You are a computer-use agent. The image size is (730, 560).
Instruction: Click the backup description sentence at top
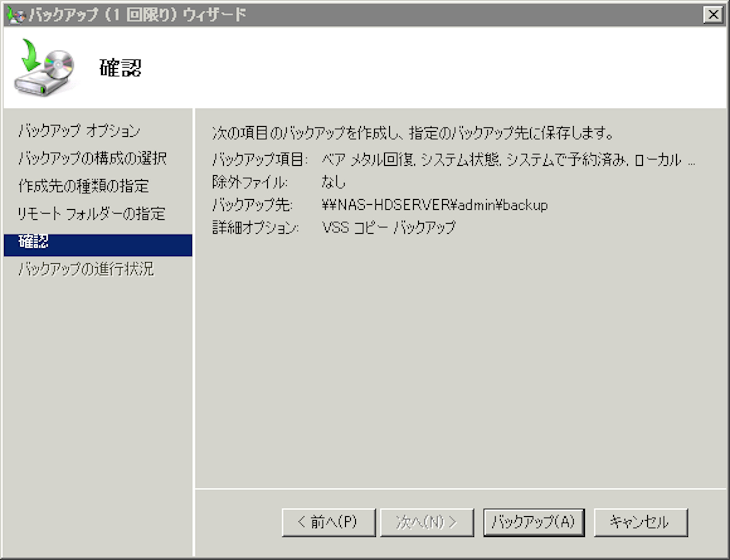pyautogui.click(x=413, y=133)
